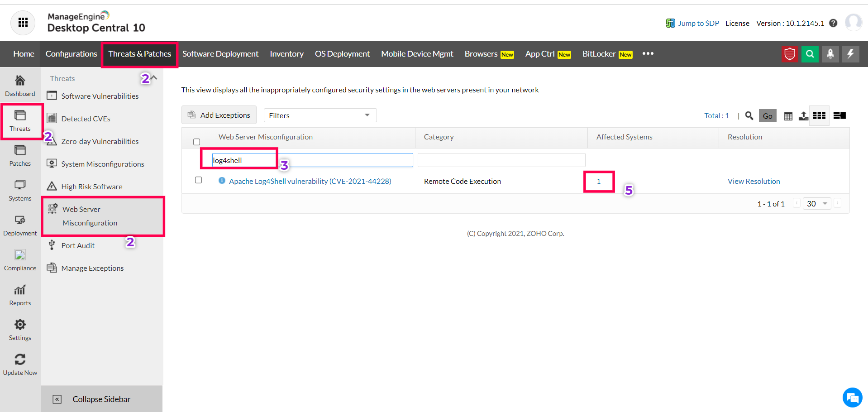Sort by Web Server Misconfiguration column header

tap(266, 137)
